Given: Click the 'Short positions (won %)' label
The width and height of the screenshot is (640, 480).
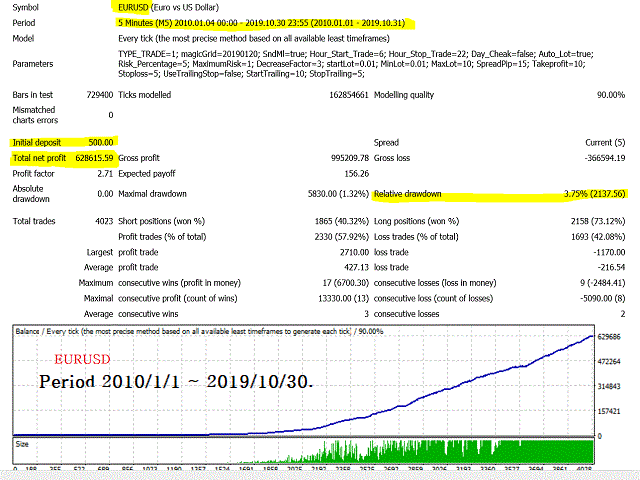Looking at the screenshot, I should pos(161,221).
